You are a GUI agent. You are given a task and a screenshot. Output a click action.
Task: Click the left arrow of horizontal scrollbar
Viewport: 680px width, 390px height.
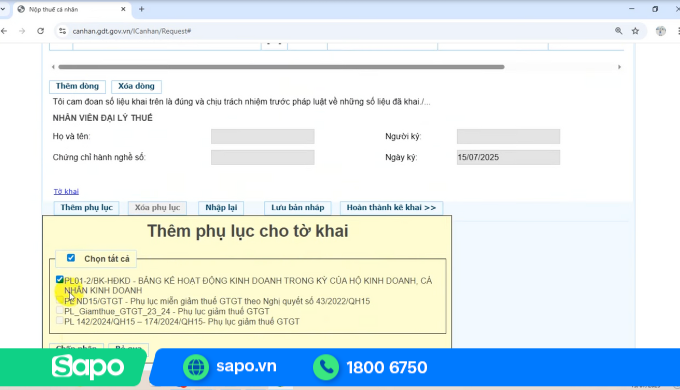[x=53, y=67]
